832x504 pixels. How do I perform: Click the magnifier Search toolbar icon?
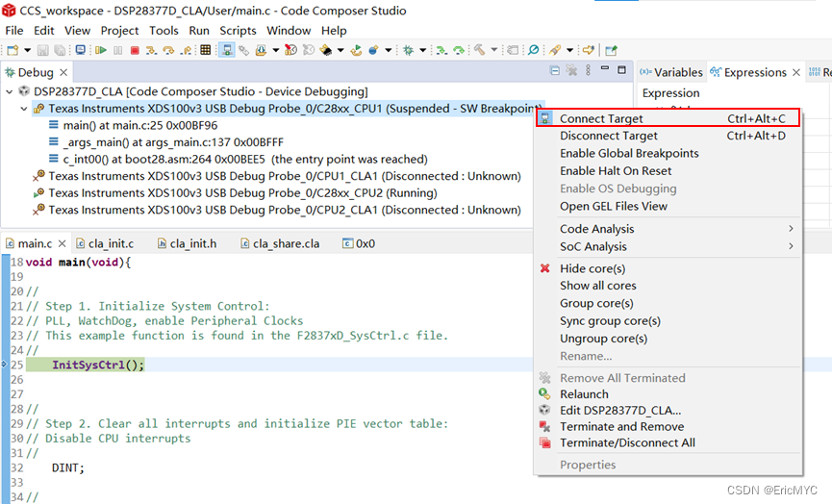[x=533, y=50]
